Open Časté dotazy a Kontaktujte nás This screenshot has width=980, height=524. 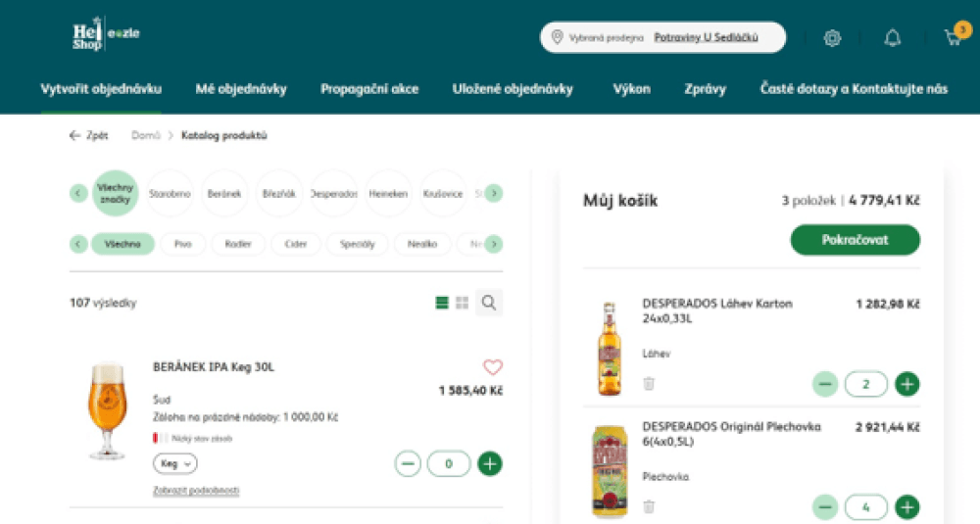pyautogui.click(x=854, y=89)
